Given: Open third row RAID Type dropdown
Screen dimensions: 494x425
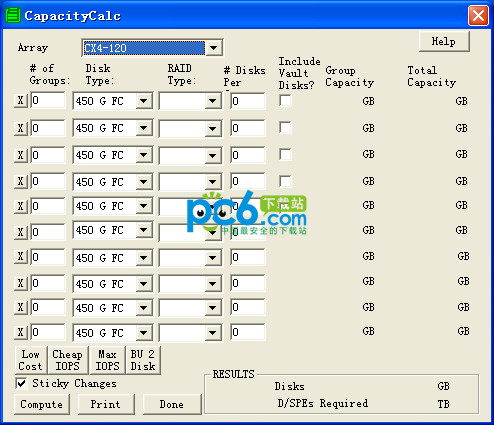Looking at the screenshot, I should click(x=213, y=155).
